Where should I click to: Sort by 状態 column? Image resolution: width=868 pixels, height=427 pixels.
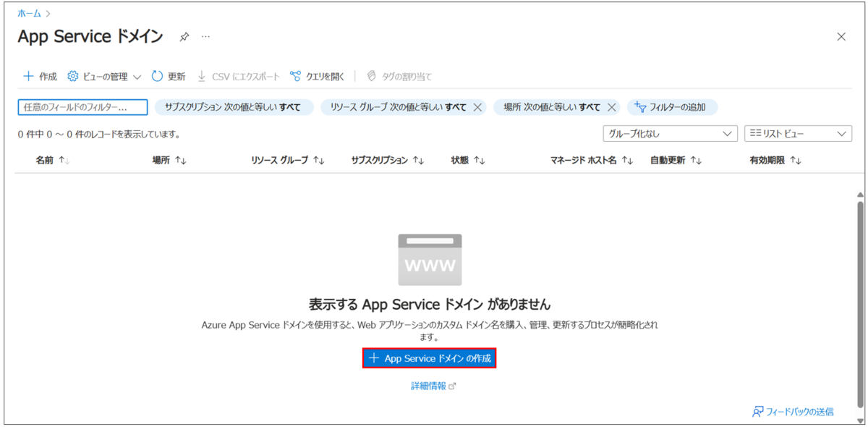tap(467, 161)
